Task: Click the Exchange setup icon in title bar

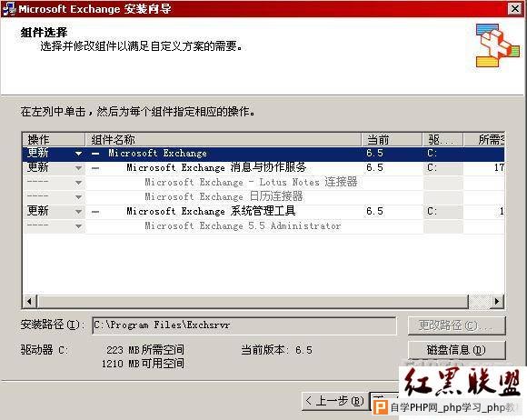Action: [x=9, y=8]
